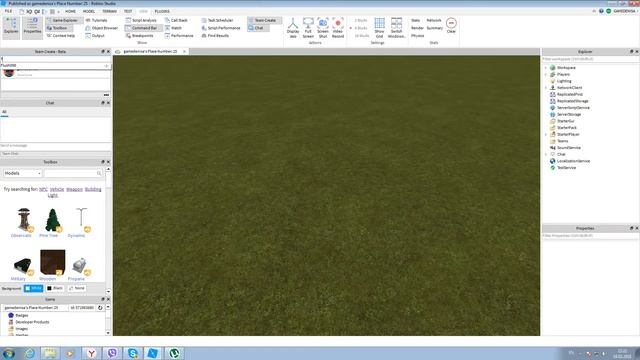This screenshot has width=640, height=360.
Task: Show Render stats
Action: pos(417,28)
